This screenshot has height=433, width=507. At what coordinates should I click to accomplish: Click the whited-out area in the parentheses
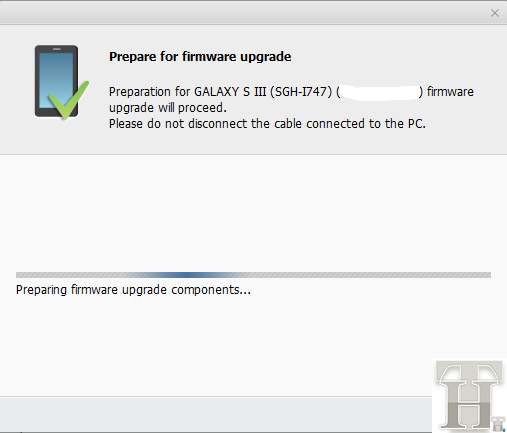click(380, 92)
